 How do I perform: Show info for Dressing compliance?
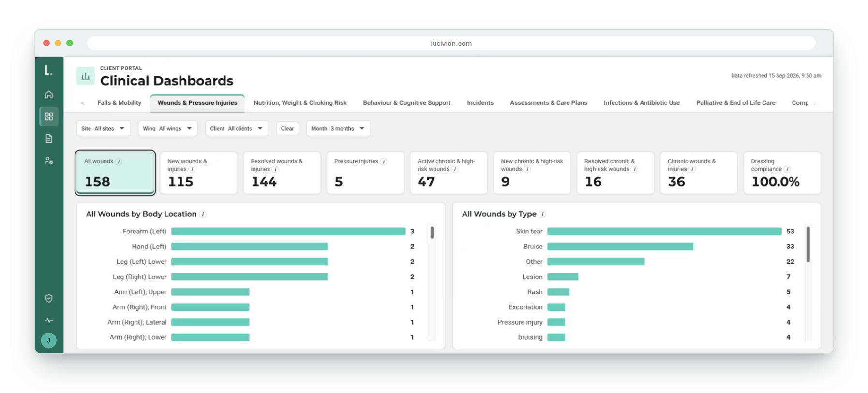coord(787,169)
